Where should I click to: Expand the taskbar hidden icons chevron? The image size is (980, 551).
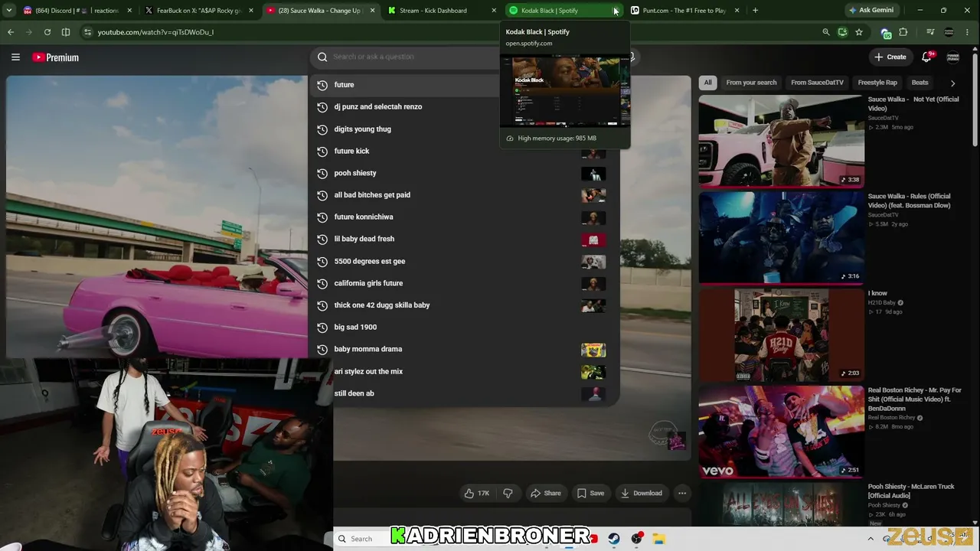tap(871, 539)
